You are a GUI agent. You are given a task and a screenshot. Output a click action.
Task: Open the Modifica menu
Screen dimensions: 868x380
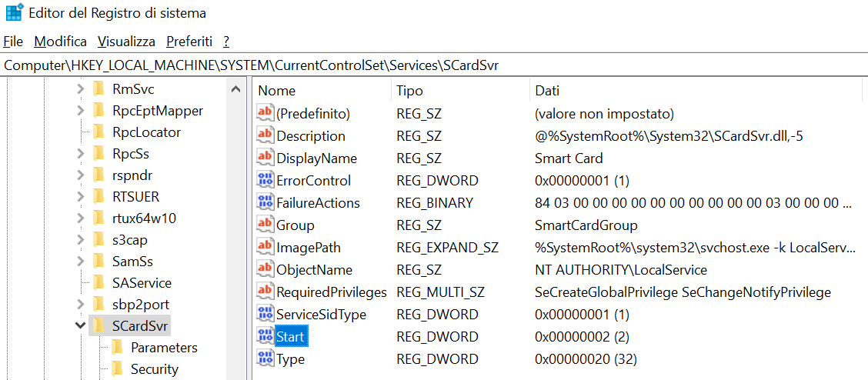click(x=60, y=42)
